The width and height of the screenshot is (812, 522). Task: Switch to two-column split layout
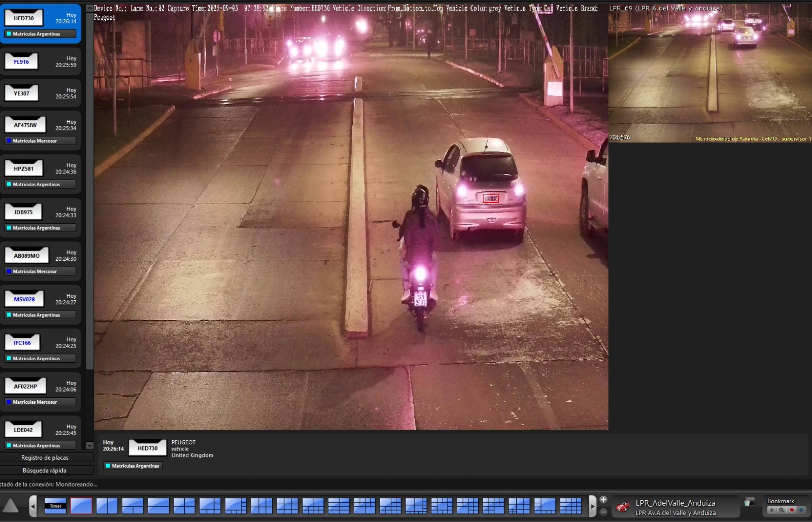(107, 506)
